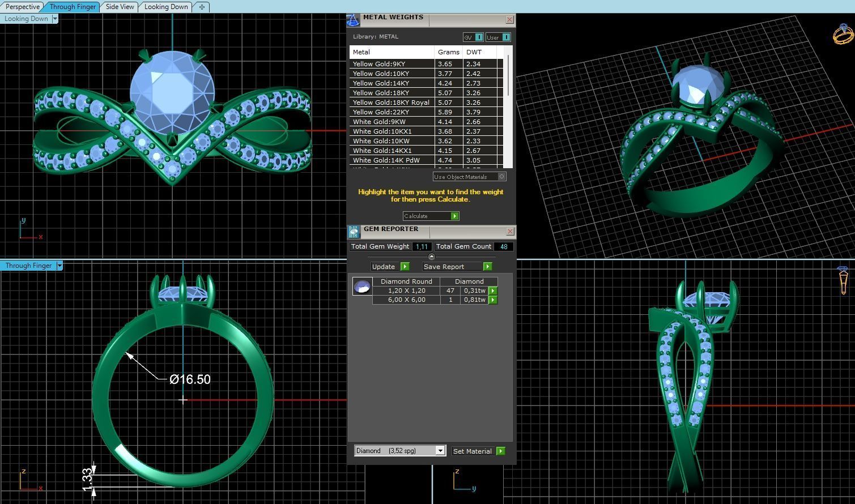
Task: Select the White Gold:10KW row
Action: [426, 141]
